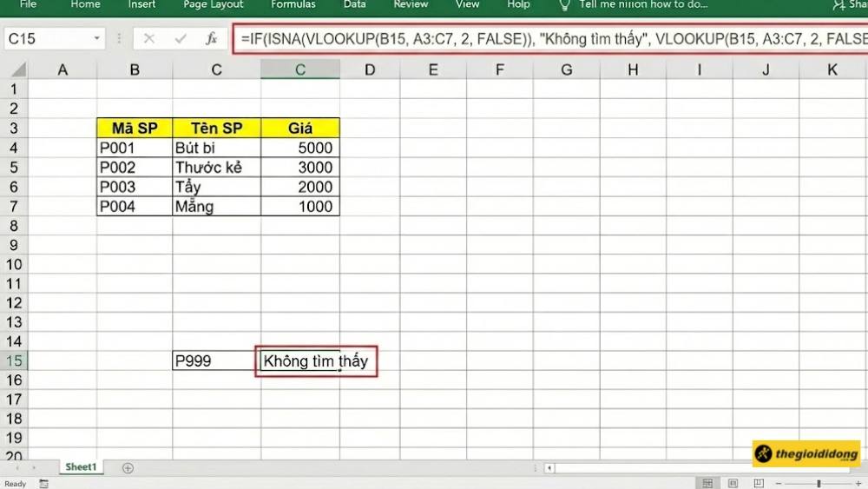Add a new sheet with plus icon
The image size is (868, 489).
[128, 468]
